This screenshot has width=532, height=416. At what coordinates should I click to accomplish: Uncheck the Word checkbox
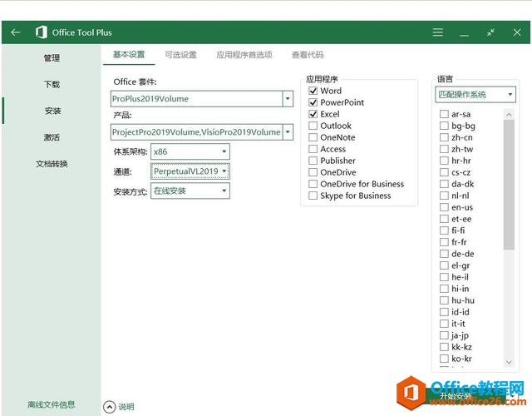tap(313, 91)
